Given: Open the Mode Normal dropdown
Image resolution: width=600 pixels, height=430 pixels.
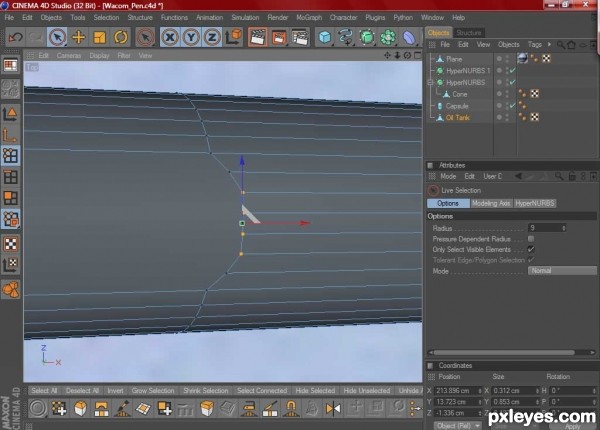Looking at the screenshot, I should (x=562, y=270).
